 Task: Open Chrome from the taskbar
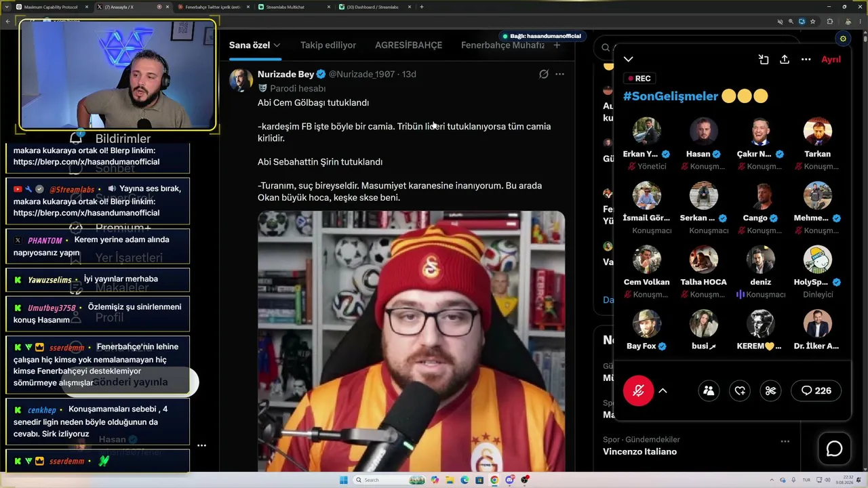(494, 480)
